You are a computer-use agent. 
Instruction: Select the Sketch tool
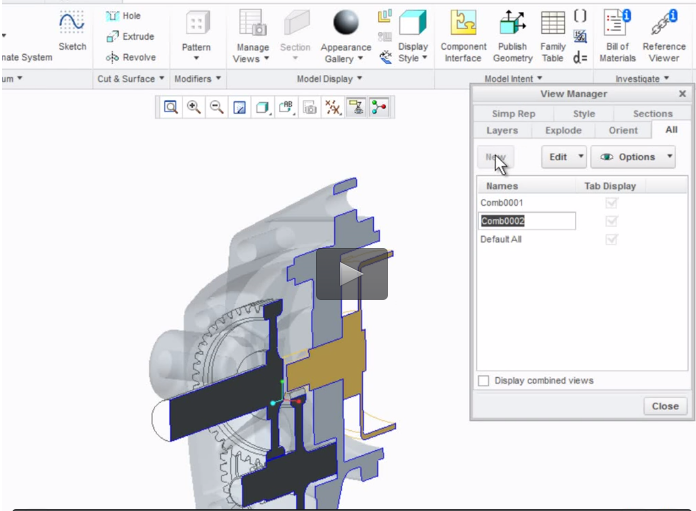tap(72, 31)
